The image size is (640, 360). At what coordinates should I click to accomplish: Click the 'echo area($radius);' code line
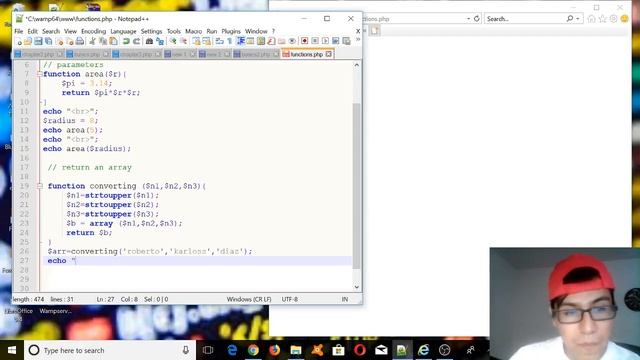pyautogui.click(x=87, y=149)
